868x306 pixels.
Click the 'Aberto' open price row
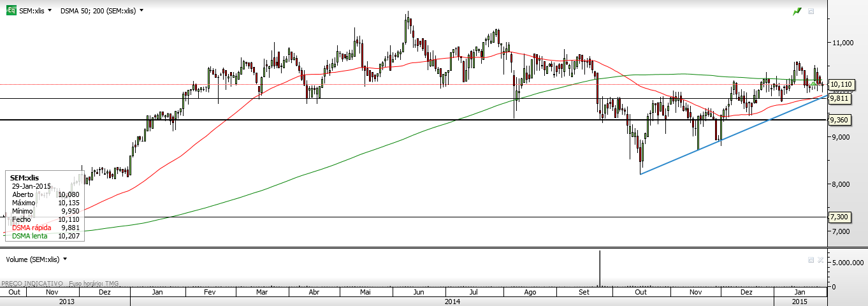[45, 194]
